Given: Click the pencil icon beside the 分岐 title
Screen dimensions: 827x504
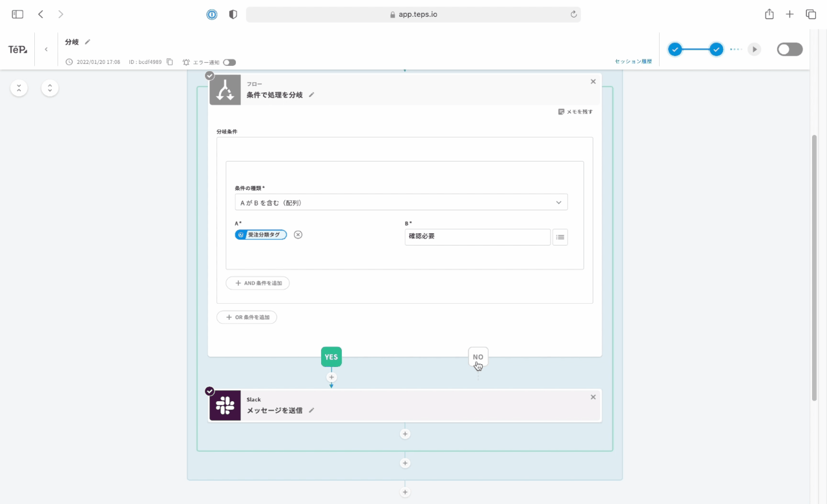Looking at the screenshot, I should pos(88,42).
